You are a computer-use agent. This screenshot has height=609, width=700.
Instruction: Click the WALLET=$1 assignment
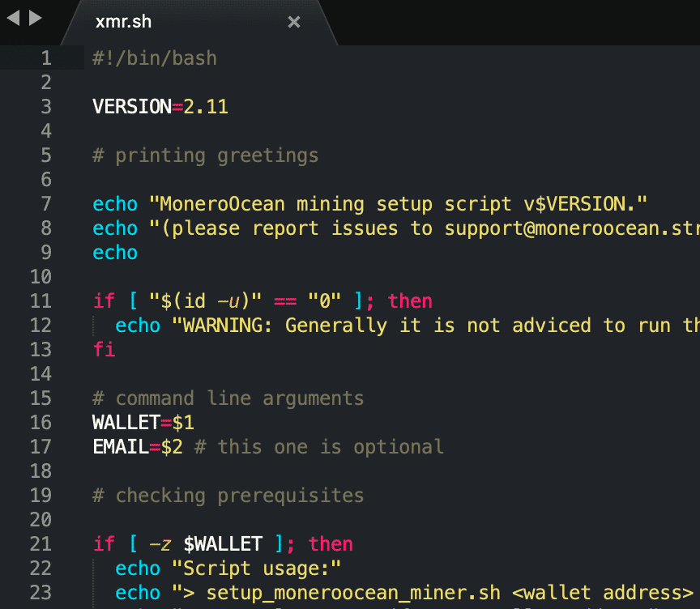pyautogui.click(x=143, y=423)
